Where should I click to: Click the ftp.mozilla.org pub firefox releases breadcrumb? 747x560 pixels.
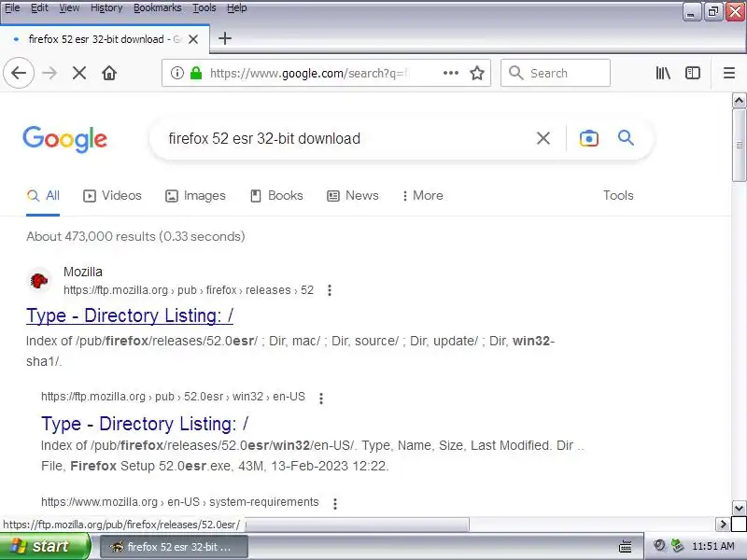pyautogui.click(x=189, y=290)
